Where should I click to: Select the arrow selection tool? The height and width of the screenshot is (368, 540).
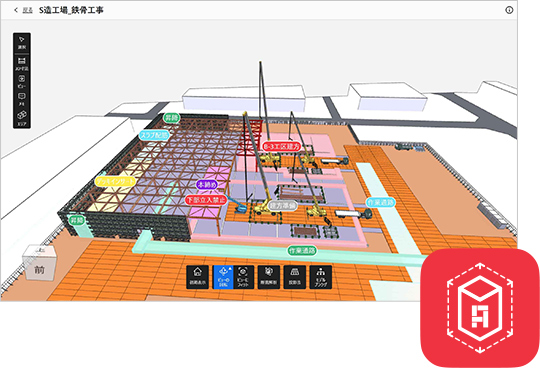click(x=22, y=42)
